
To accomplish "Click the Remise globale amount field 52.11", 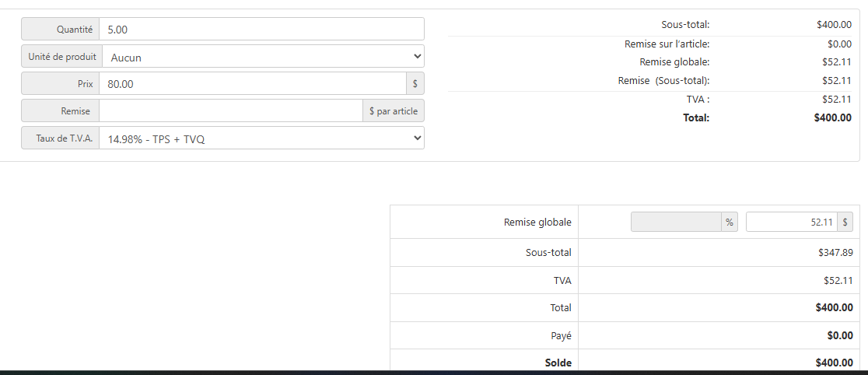I will [792, 222].
